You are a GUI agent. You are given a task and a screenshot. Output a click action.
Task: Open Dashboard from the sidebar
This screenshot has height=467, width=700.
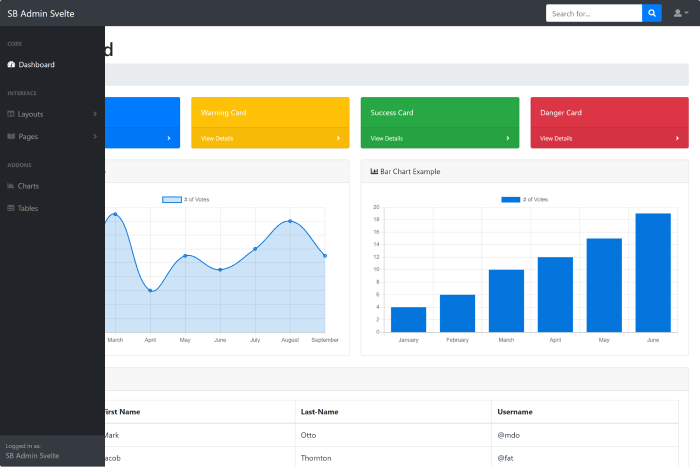pos(52,64)
